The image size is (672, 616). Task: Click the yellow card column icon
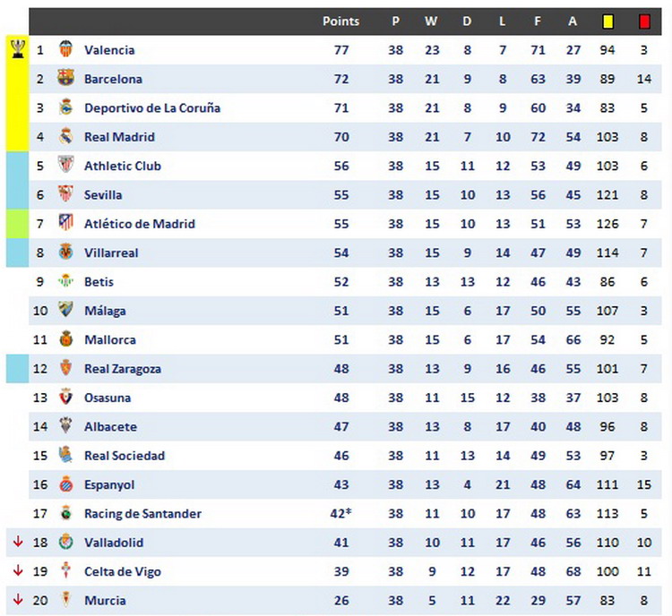pos(607,21)
